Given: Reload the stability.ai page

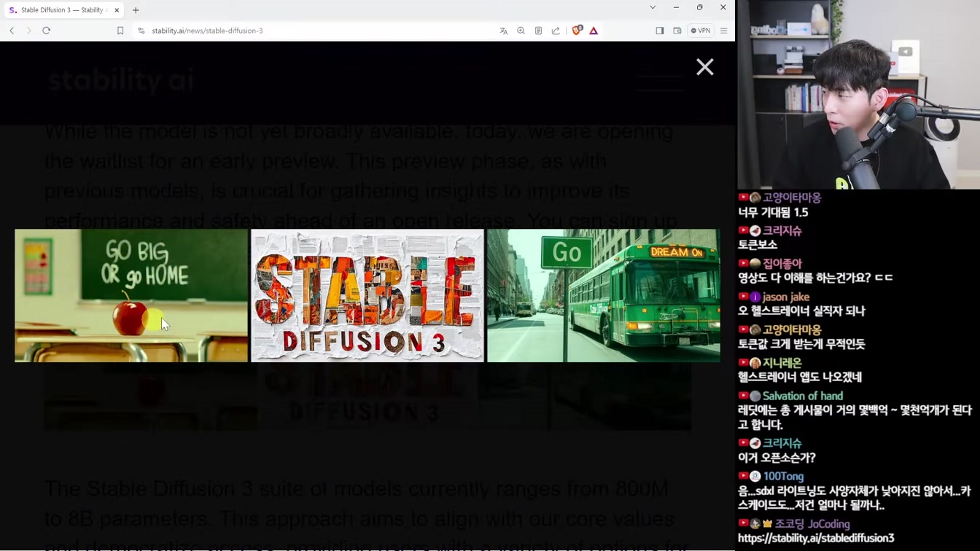Looking at the screenshot, I should (x=46, y=31).
